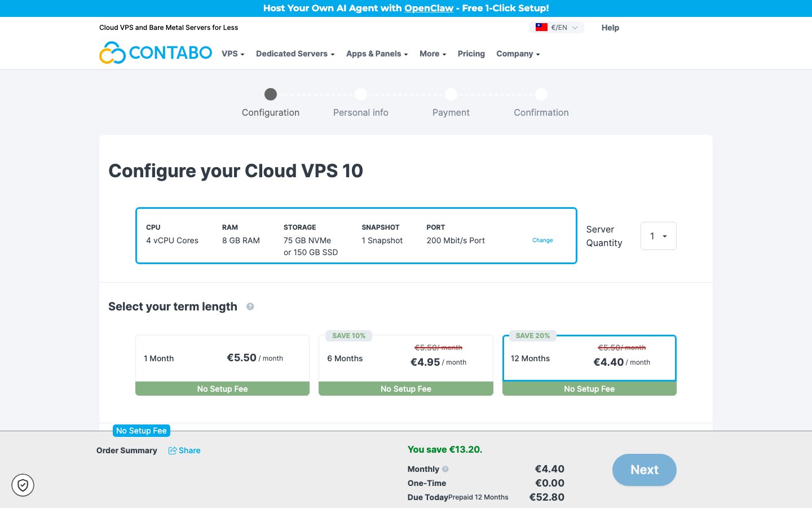The width and height of the screenshot is (812, 508).
Task: Click the Confirmation step
Action: 541,103
